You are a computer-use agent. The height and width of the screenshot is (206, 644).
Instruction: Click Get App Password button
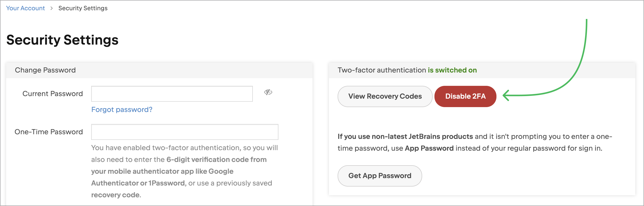point(380,176)
